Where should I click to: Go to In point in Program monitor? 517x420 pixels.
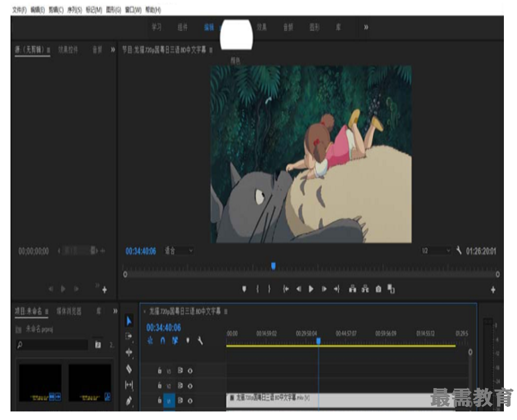click(x=286, y=289)
